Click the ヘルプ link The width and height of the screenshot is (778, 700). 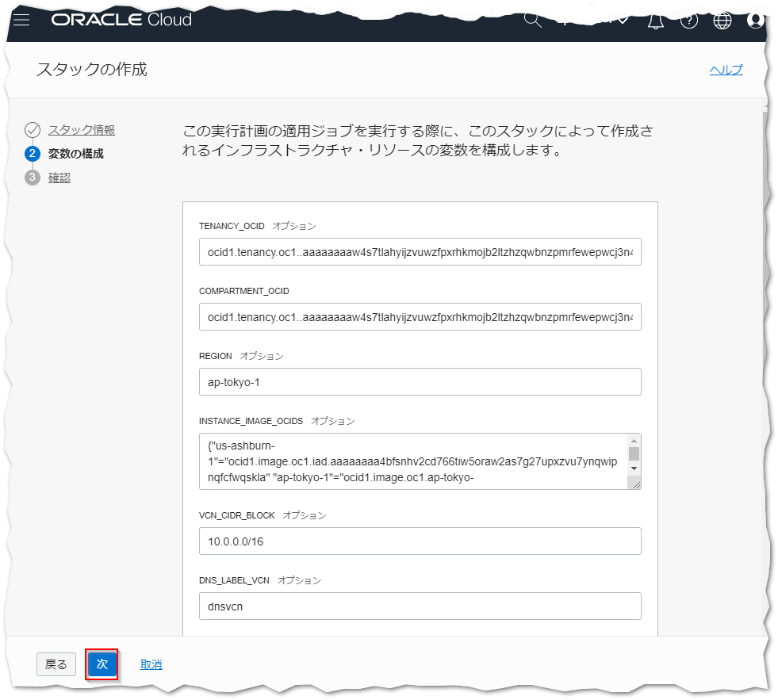726,70
